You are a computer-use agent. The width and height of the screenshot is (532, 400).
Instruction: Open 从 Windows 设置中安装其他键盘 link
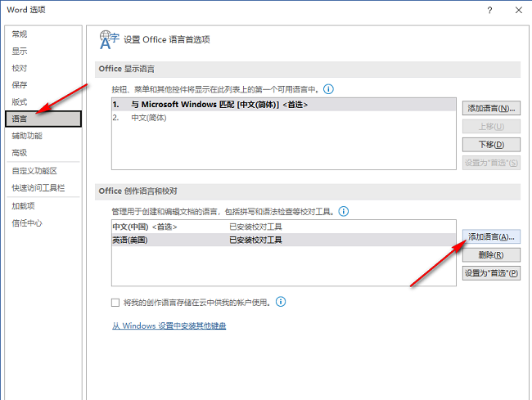pos(169,326)
